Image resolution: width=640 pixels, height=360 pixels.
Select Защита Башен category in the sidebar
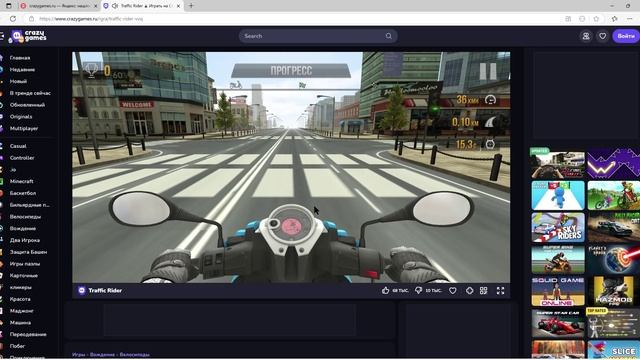pyautogui.click(x=28, y=252)
